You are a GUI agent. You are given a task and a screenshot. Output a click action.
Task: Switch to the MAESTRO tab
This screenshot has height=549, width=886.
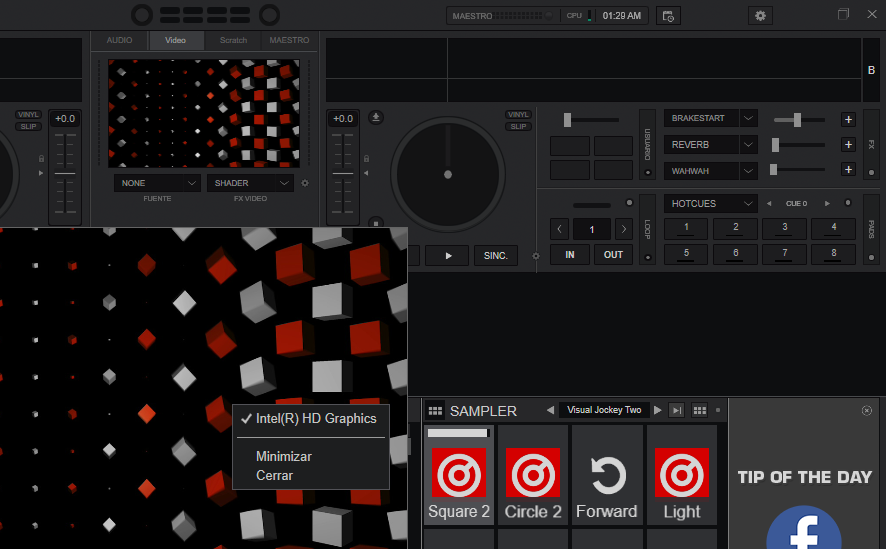coord(289,40)
